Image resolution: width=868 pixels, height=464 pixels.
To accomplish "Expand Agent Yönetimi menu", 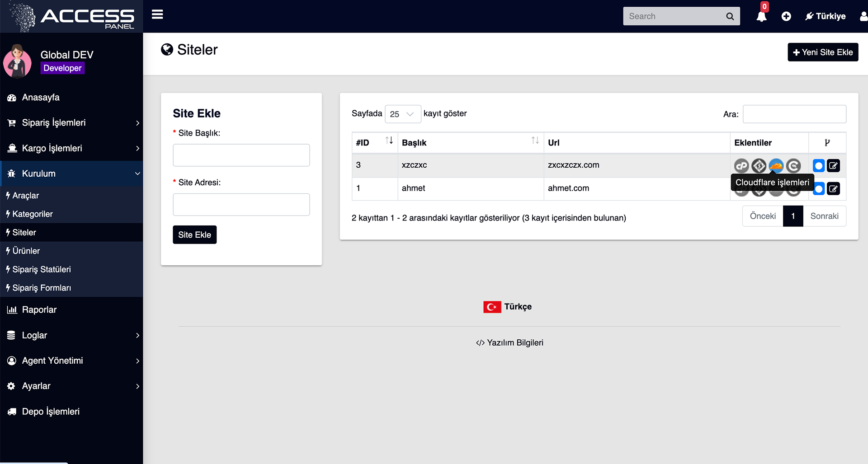I will coord(71,361).
